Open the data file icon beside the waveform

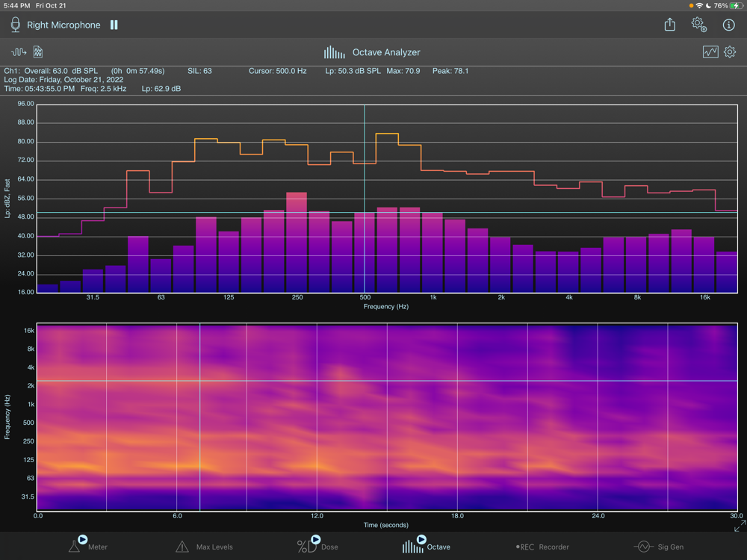click(38, 52)
